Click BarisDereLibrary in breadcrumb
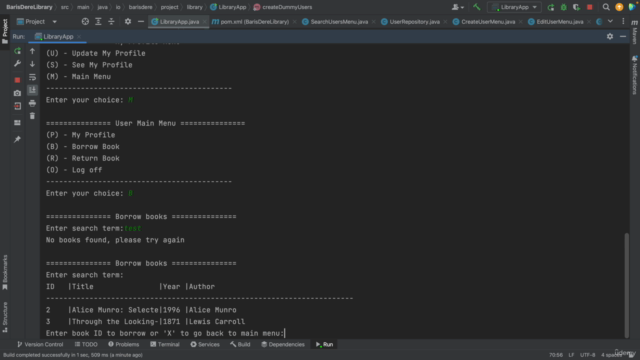 pyautogui.click(x=29, y=7)
